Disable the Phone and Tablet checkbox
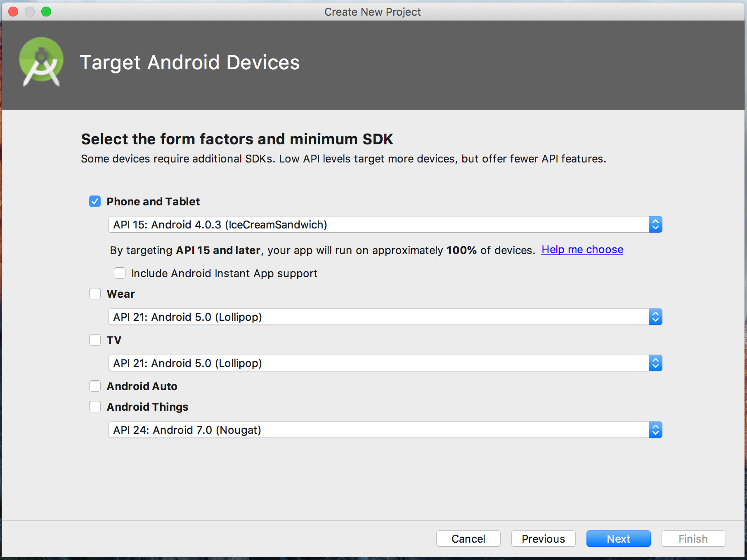747x560 pixels. coord(95,201)
